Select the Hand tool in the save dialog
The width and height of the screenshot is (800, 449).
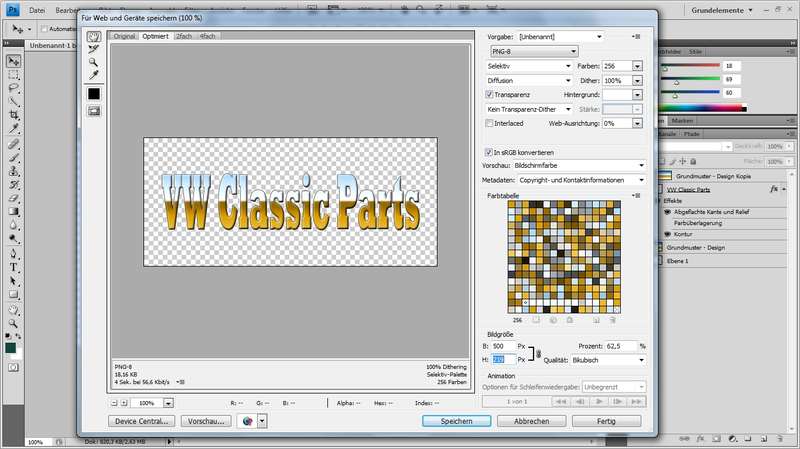click(x=94, y=37)
